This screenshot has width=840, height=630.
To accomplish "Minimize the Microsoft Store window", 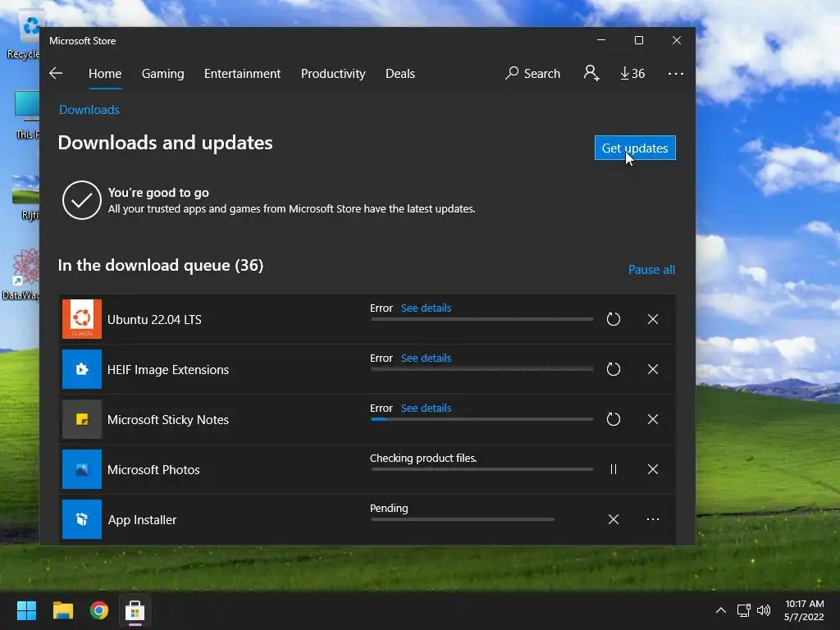I will 601,40.
